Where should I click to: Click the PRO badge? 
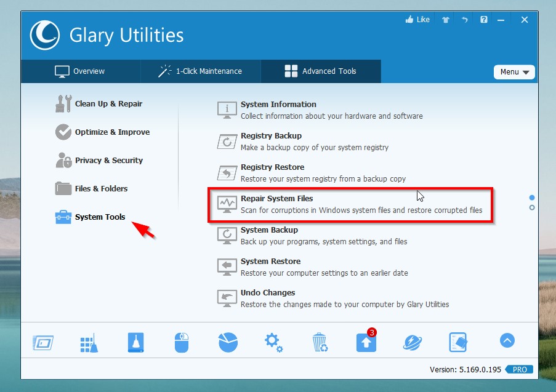click(519, 370)
